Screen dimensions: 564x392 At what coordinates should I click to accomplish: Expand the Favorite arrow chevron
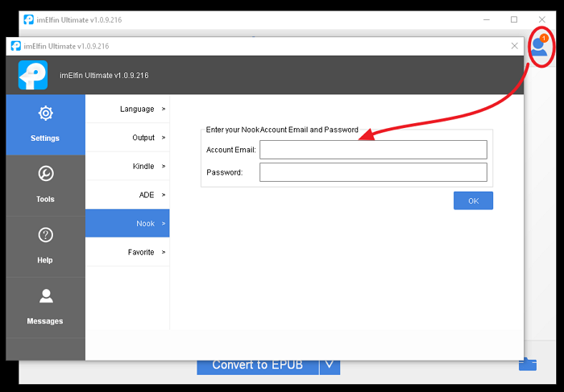tap(164, 252)
